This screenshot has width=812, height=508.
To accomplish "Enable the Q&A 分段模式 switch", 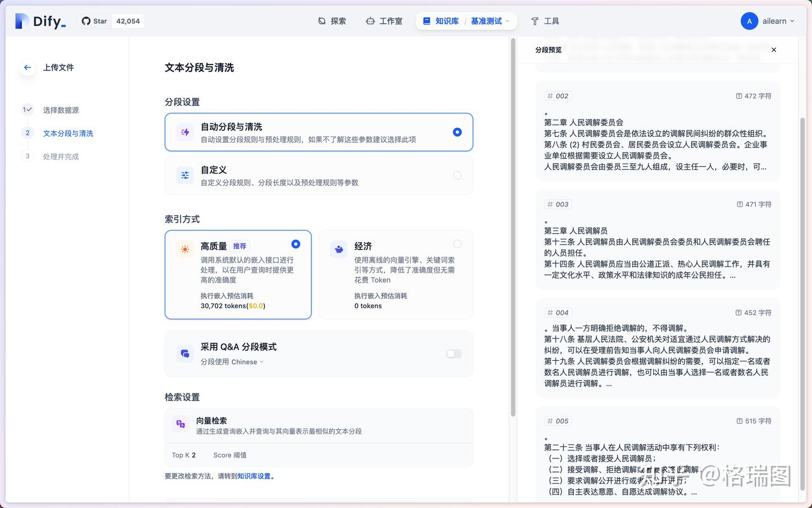I will (453, 353).
